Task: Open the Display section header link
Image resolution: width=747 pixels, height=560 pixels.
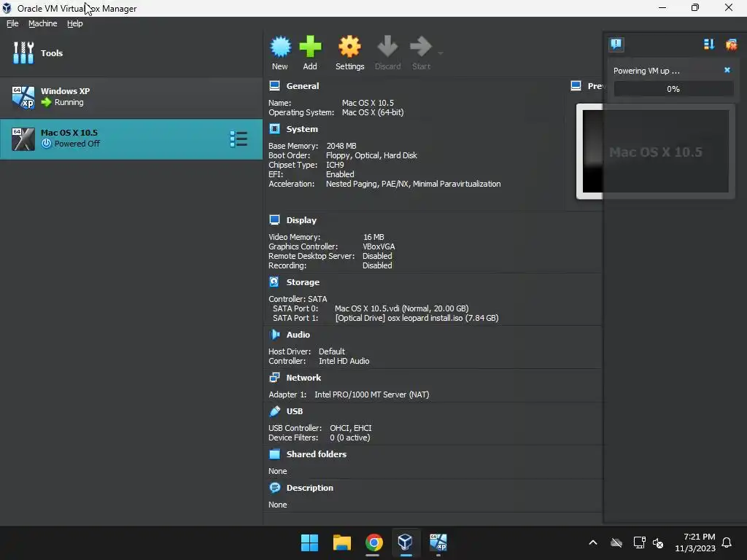Action: pyautogui.click(x=301, y=220)
